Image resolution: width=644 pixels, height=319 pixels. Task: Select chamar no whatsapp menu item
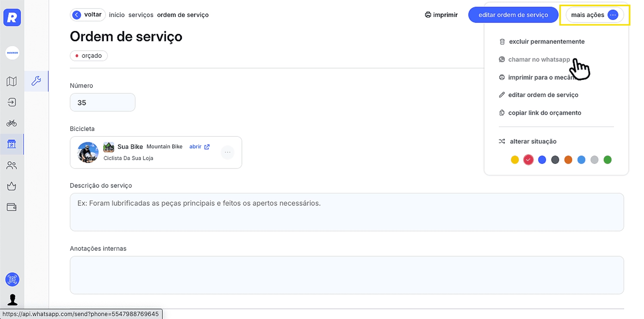pyautogui.click(x=535, y=59)
